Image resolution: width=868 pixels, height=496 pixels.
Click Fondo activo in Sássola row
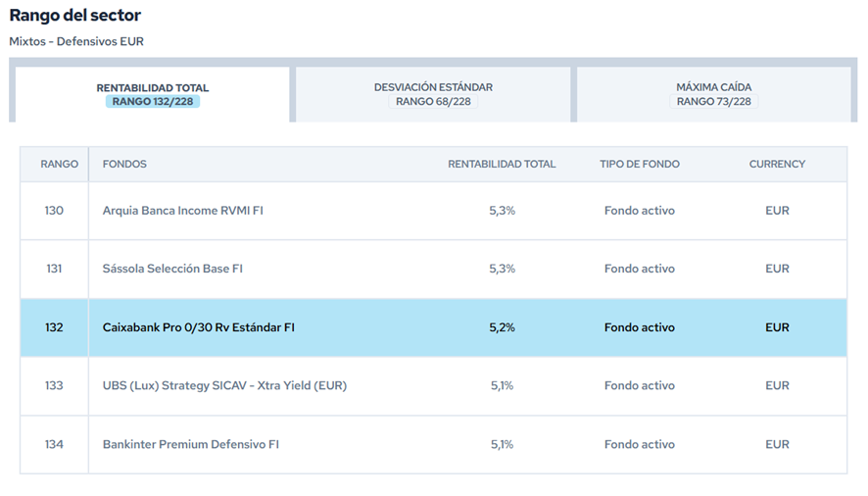(x=640, y=269)
